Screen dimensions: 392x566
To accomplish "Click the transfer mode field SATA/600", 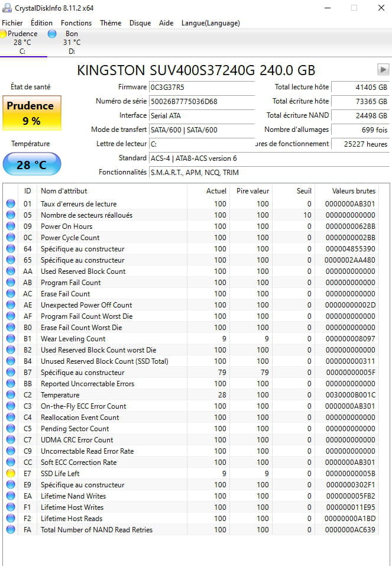I will 202,130.
